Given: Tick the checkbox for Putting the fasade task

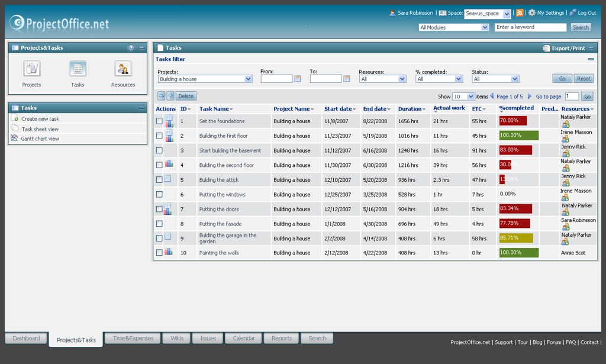Looking at the screenshot, I should click(159, 223).
